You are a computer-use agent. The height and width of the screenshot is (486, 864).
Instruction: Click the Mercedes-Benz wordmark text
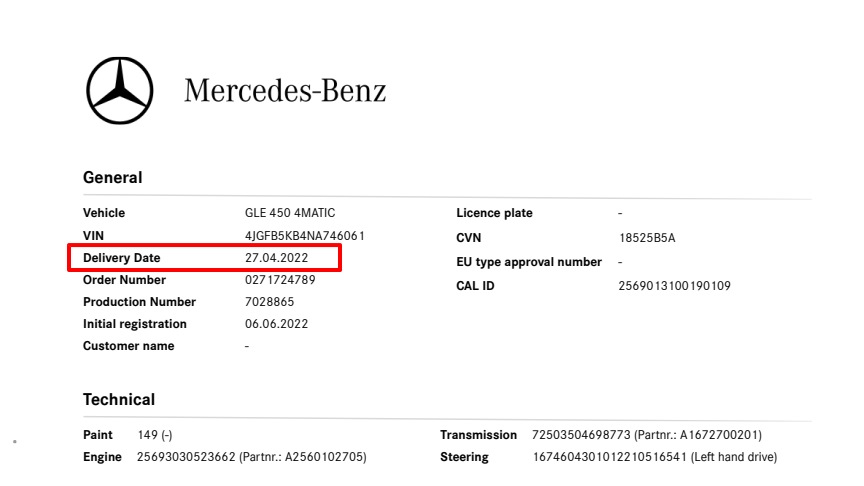(x=285, y=90)
